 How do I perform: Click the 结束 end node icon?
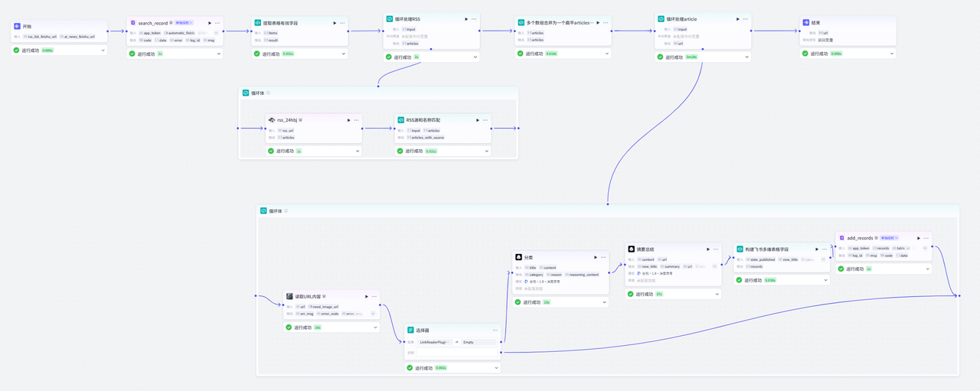(805, 22)
